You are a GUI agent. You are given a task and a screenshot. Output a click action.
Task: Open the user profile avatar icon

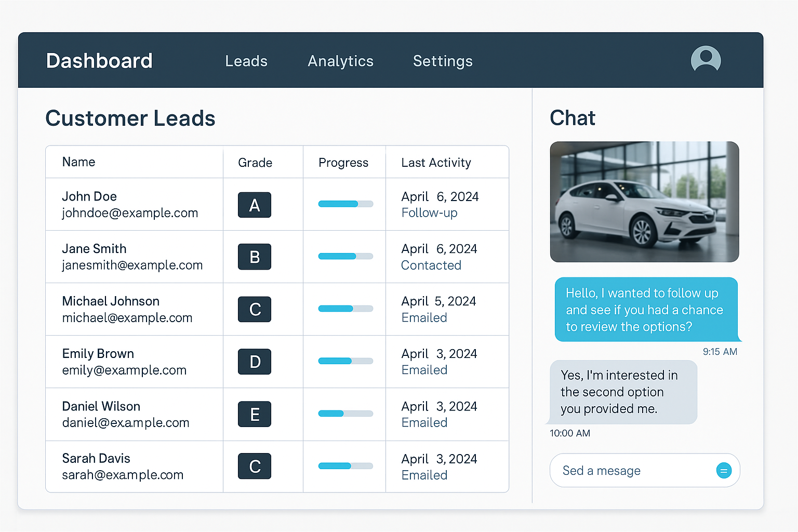click(x=706, y=60)
